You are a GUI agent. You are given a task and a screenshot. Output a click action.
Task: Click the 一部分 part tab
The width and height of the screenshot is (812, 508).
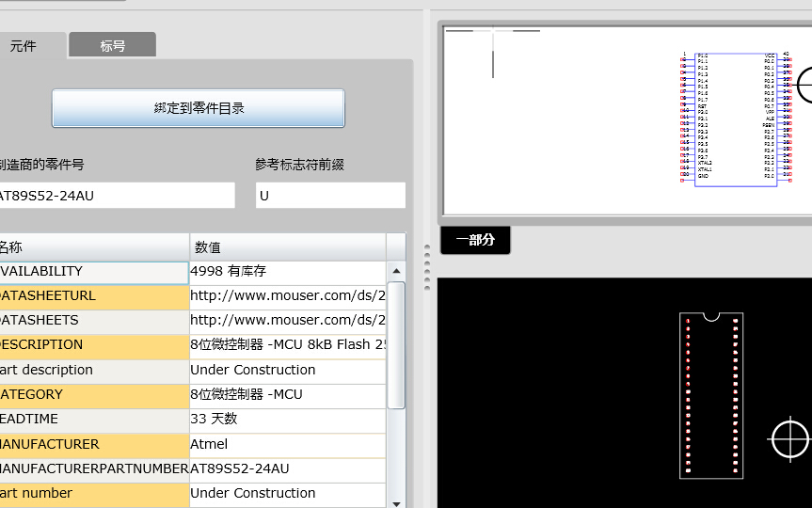pos(475,240)
